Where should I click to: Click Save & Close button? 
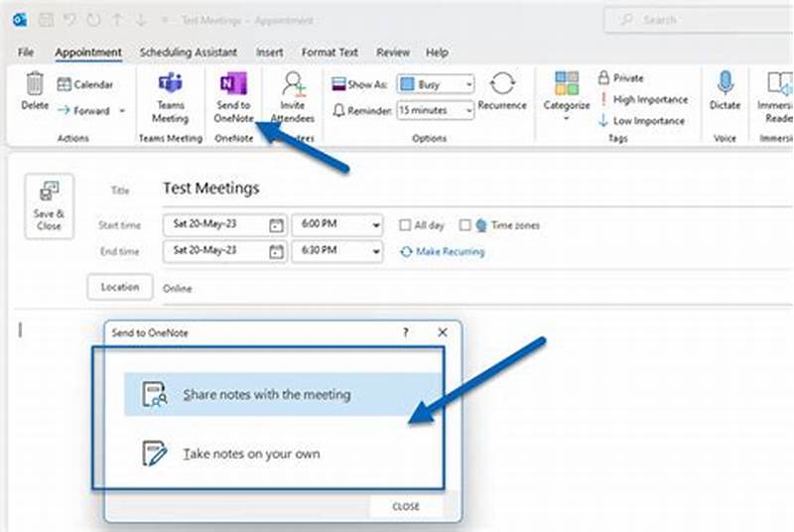click(49, 206)
